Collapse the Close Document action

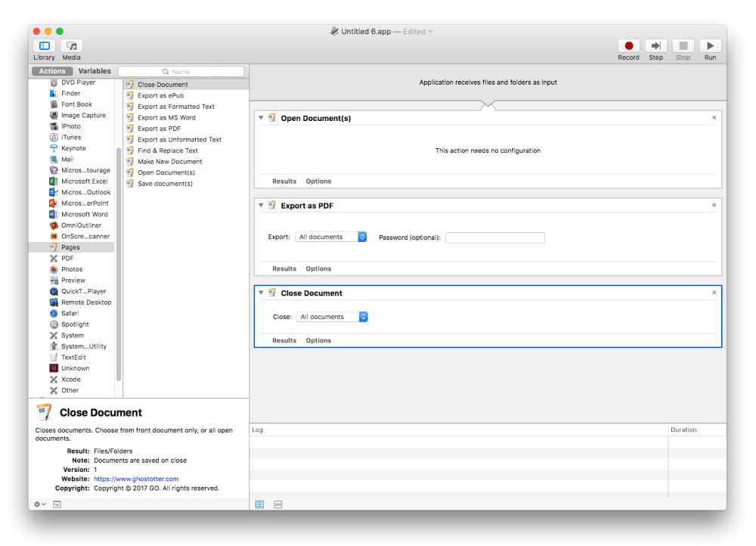pyautogui.click(x=261, y=293)
